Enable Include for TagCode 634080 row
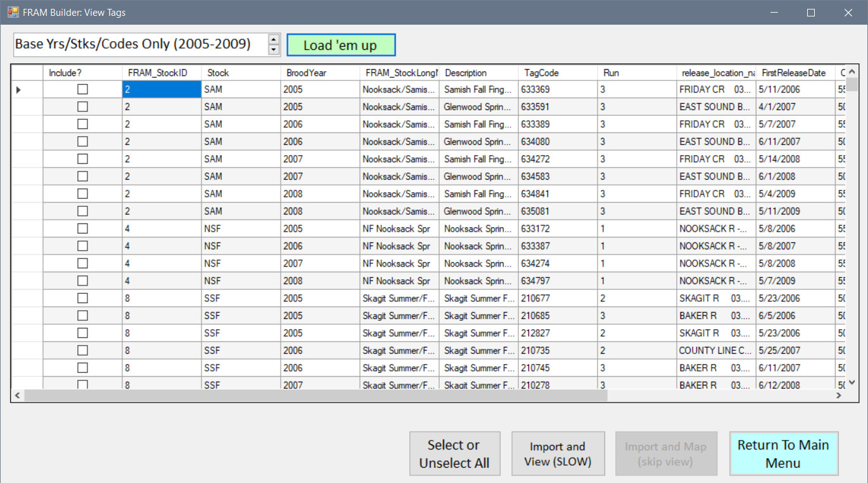This screenshot has width=868, height=483. pyautogui.click(x=82, y=142)
